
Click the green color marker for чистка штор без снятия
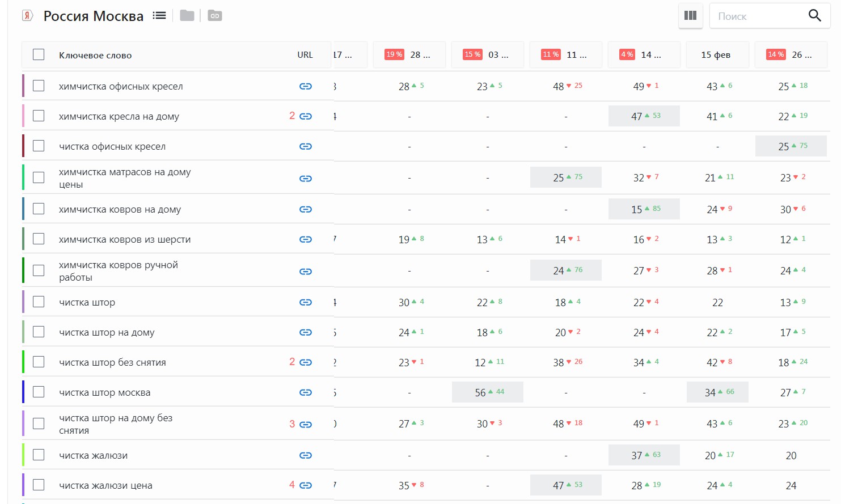[x=23, y=362]
